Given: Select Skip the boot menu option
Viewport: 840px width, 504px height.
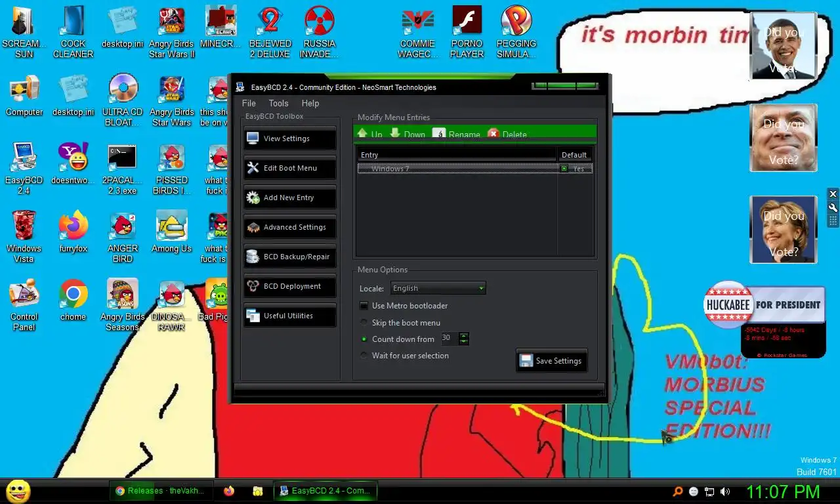Looking at the screenshot, I should click(x=364, y=323).
